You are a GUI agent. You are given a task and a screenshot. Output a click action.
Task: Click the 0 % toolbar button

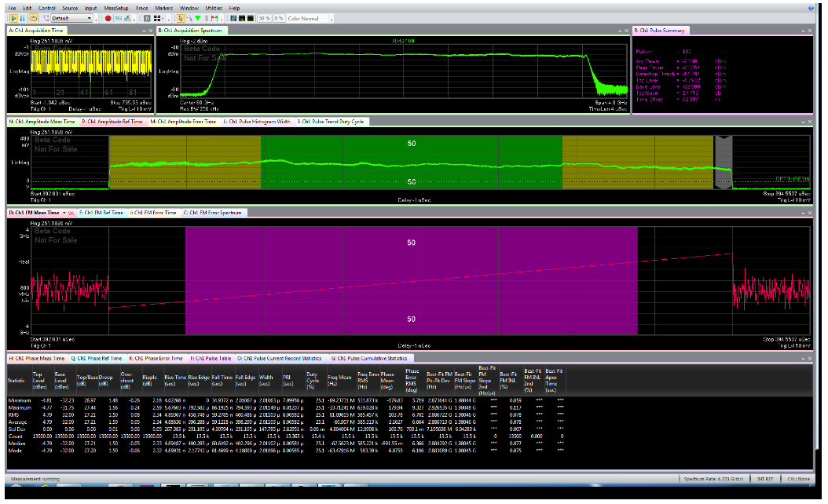pyautogui.click(x=280, y=18)
